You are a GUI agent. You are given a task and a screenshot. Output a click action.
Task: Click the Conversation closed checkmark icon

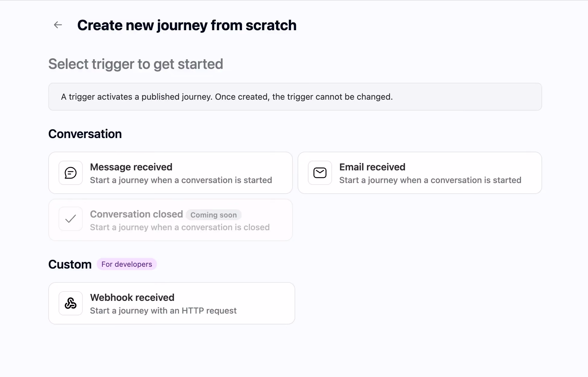pyautogui.click(x=71, y=219)
